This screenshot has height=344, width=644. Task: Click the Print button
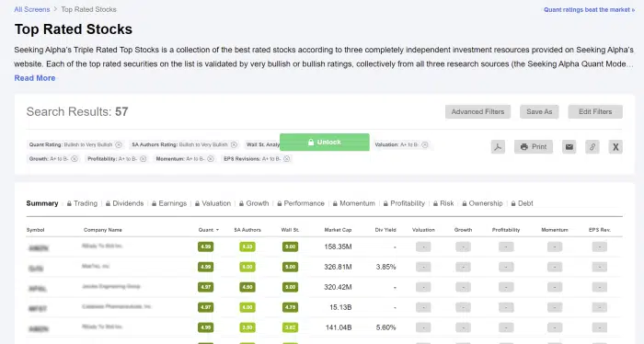[533, 147]
